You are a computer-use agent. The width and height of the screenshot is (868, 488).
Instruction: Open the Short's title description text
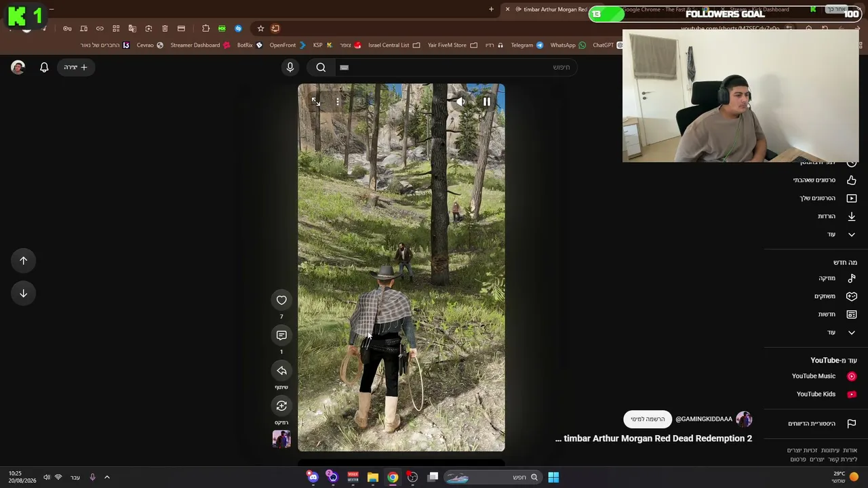coord(654,439)
